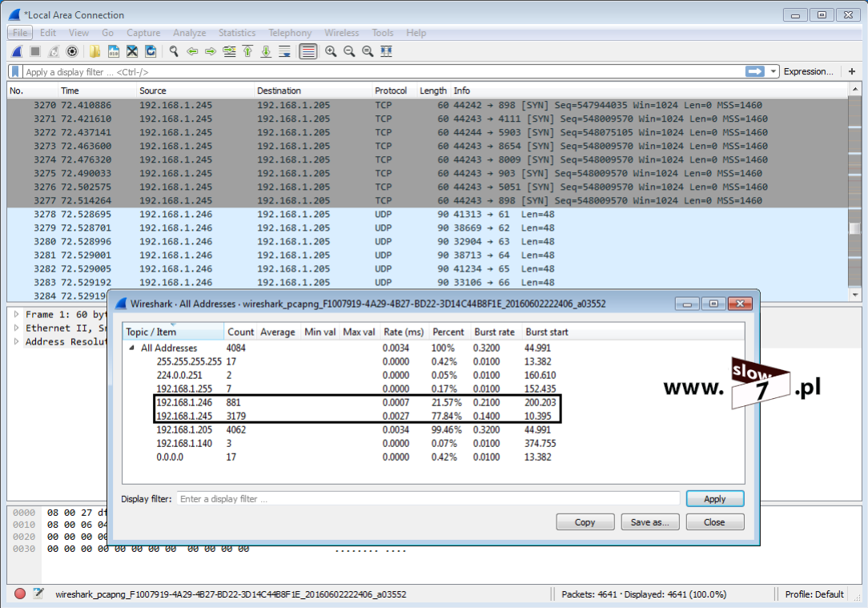868x608 pixels.
Task: Collapse the All Addresses tree node
Action: [132, 348]
